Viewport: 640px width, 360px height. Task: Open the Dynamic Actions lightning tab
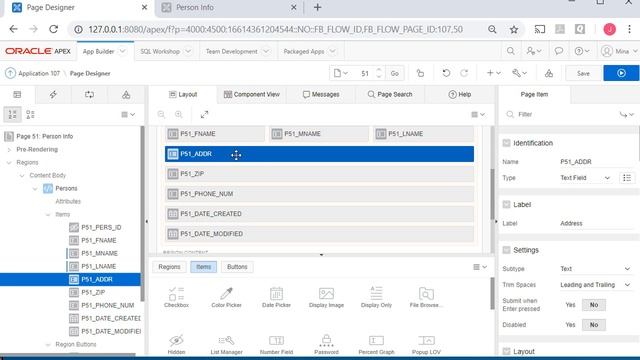[x=53, y=95]
